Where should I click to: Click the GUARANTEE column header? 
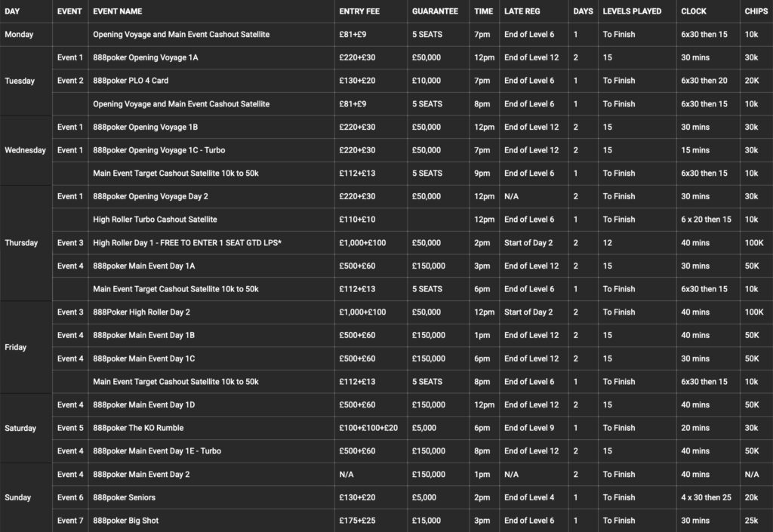pyautogui.click(x=435, y=11)
